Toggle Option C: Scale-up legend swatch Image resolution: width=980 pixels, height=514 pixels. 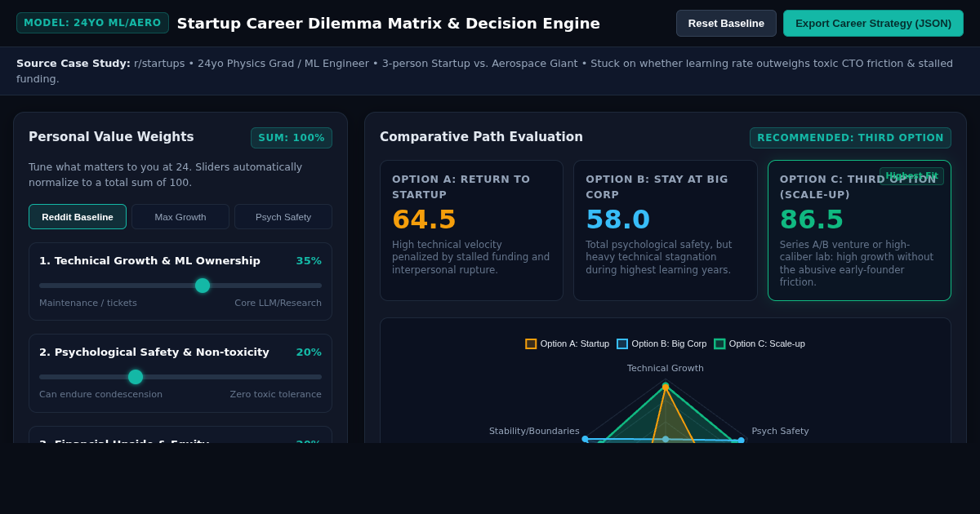tap(719, 343)
